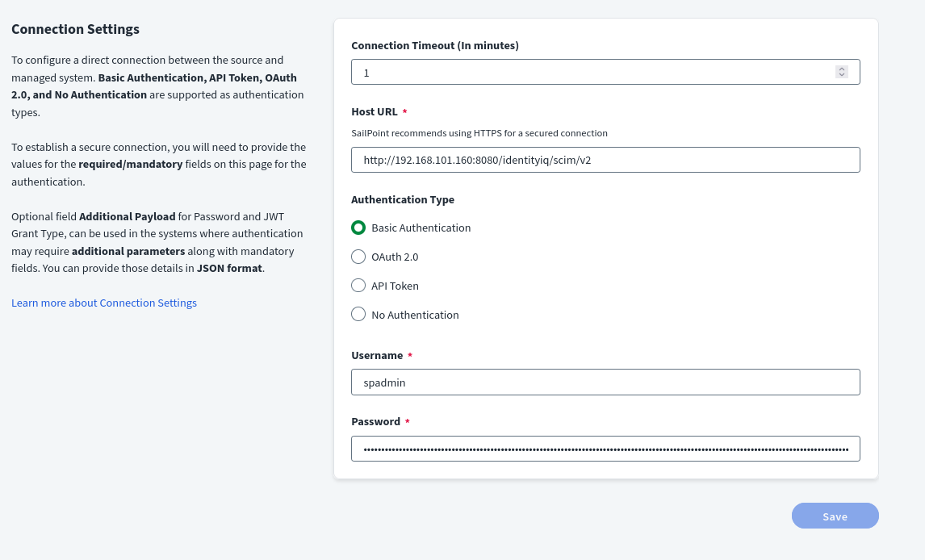Select the API Token radio button
The height and width of the screenshot is (560, 925).
click(x=358, y=286)
